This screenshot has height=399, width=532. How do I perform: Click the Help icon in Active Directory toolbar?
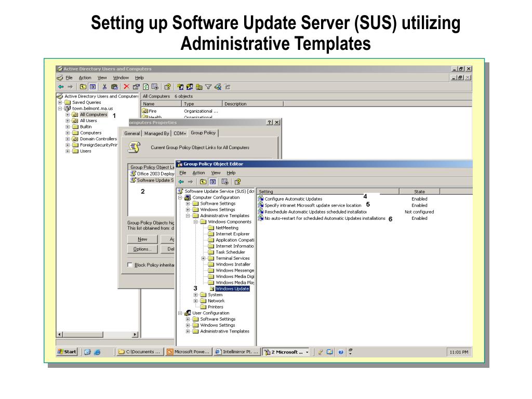167,87
